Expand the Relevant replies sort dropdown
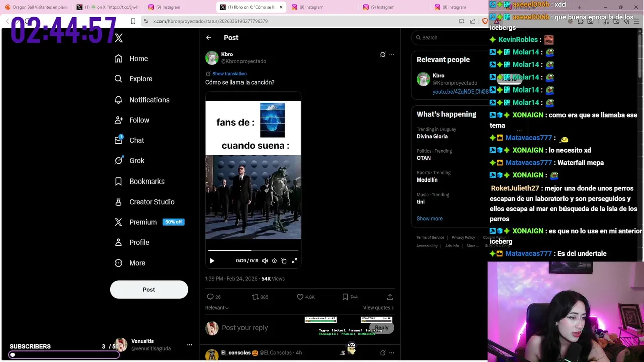The image size is (644, 362). pyautogui.click(x=217, y=308)
